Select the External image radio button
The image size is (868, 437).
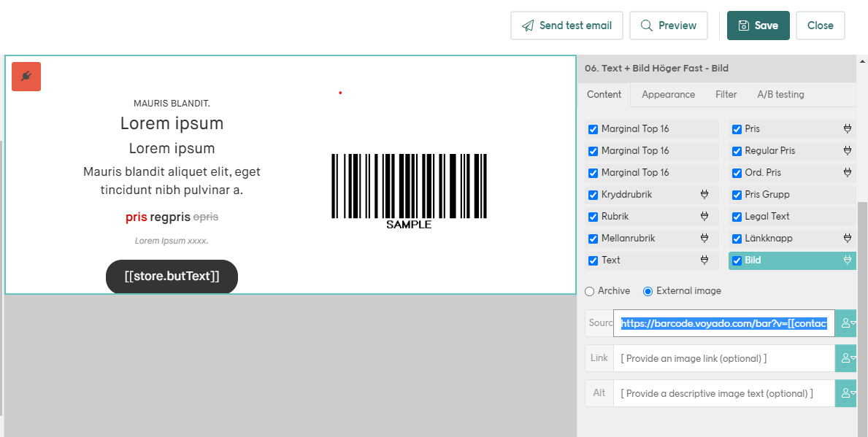(x=647, y=290)
